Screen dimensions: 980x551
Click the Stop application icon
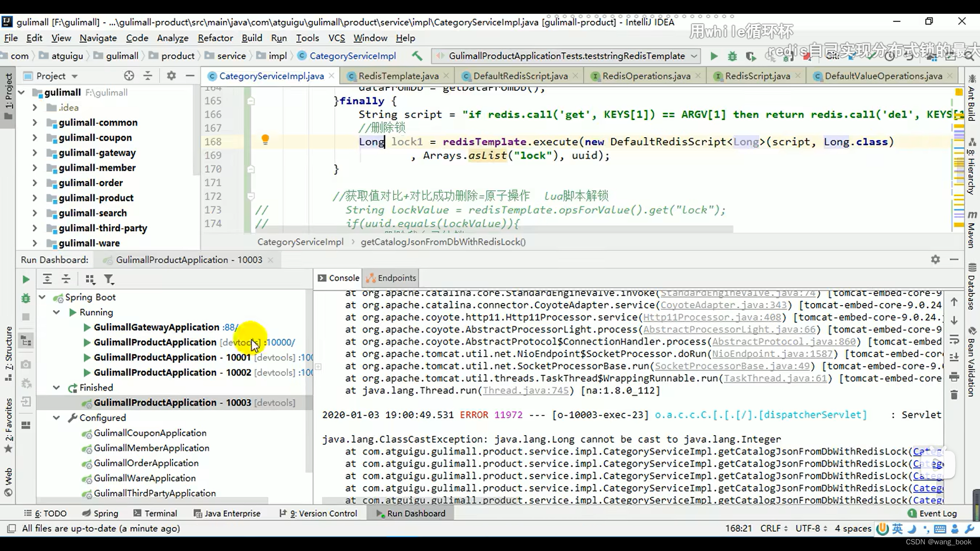pyautogui.click(x=26, y=317)
